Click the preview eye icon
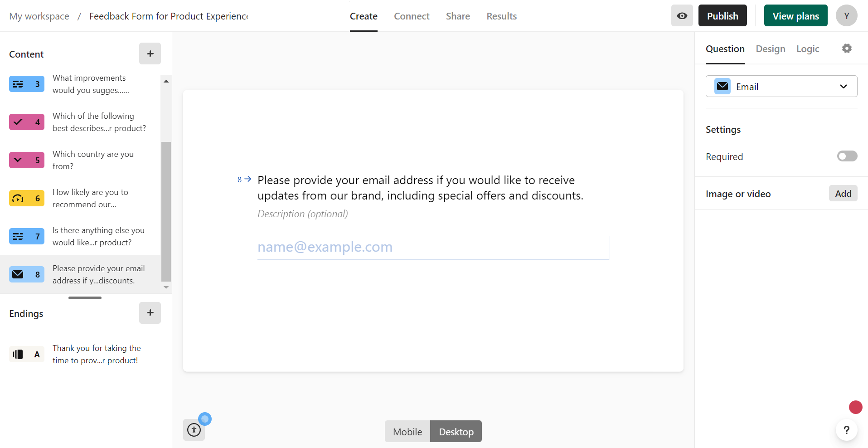This screenshot has height=448, width=868. pyautogui.click(x=682, y=16)
